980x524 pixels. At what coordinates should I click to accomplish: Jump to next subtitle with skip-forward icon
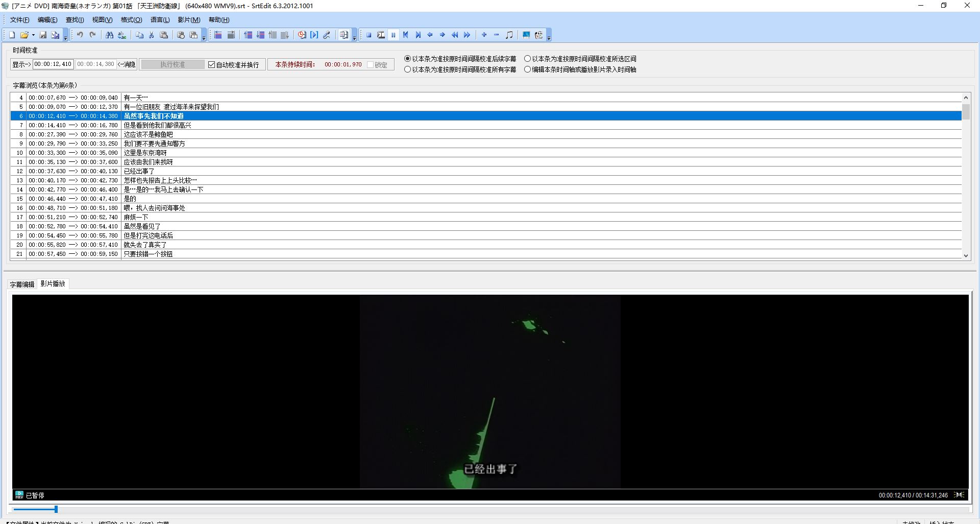418,35
